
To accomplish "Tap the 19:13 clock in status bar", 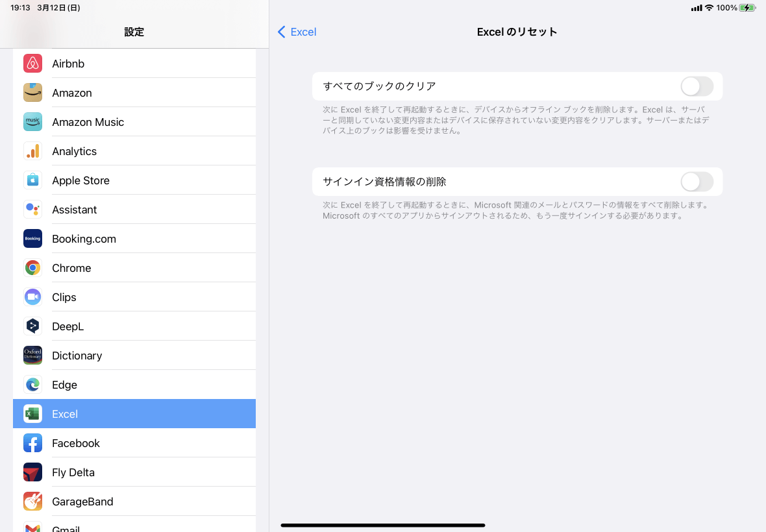I will point(20,8).
